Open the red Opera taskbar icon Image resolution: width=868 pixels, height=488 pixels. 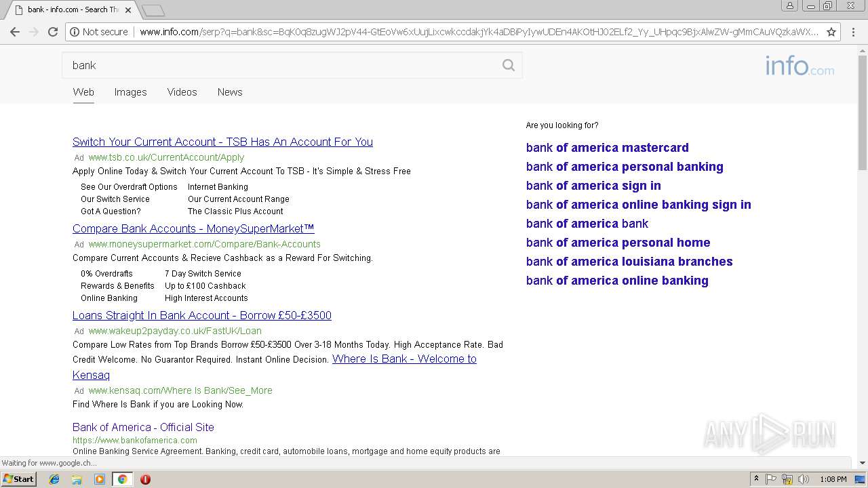pos(145,479)
